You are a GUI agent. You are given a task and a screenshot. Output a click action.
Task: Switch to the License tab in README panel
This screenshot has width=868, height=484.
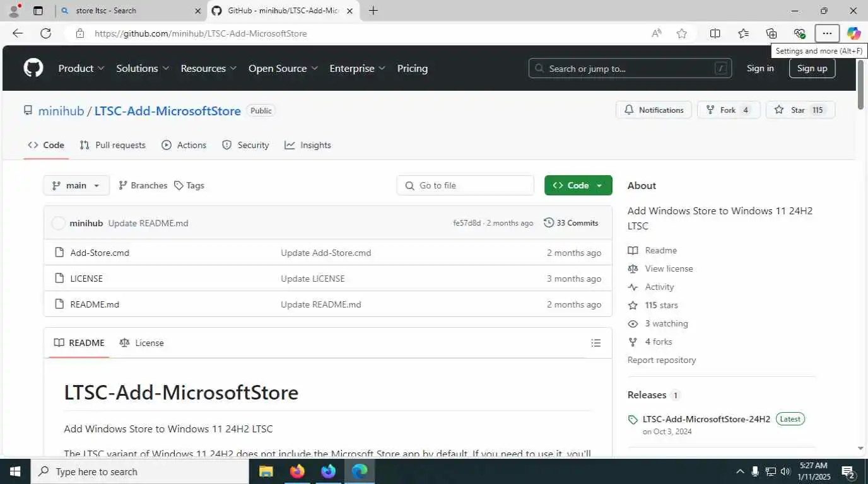pyautogui.click(x=142, y=343)
